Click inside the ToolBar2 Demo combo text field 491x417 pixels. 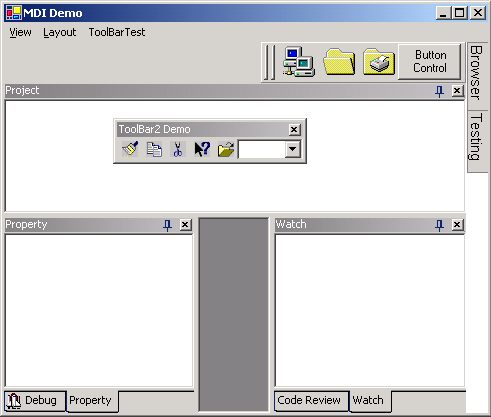pyautogui.click(x=262, y=149)
